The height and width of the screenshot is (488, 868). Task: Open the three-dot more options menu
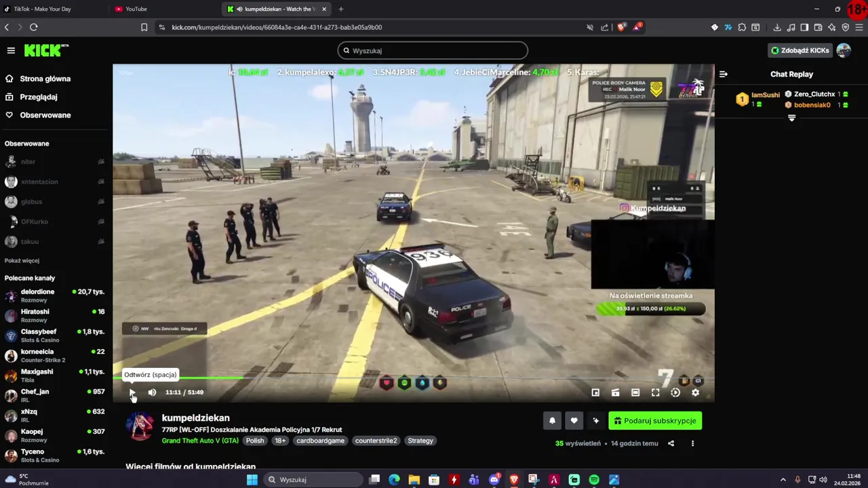pyautogui.click(x=692, y=443)
